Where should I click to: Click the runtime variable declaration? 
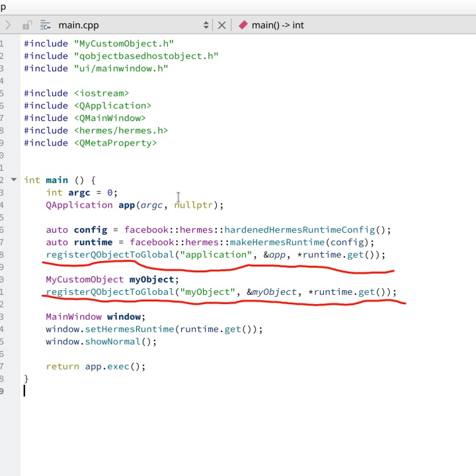(x=93, y=242)
